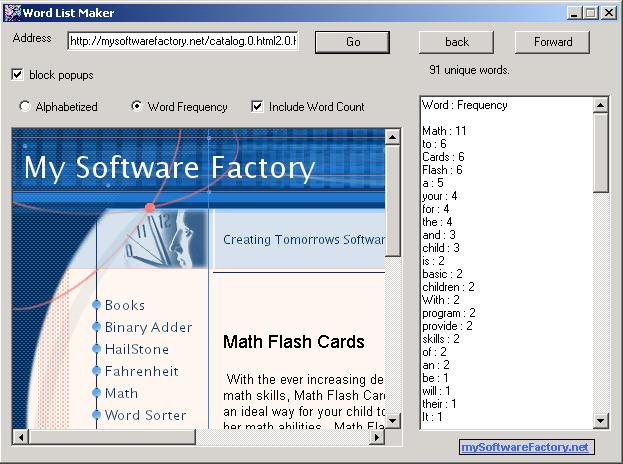
Task: Click the word list scroll down arrow
Action: pos(600,420)
